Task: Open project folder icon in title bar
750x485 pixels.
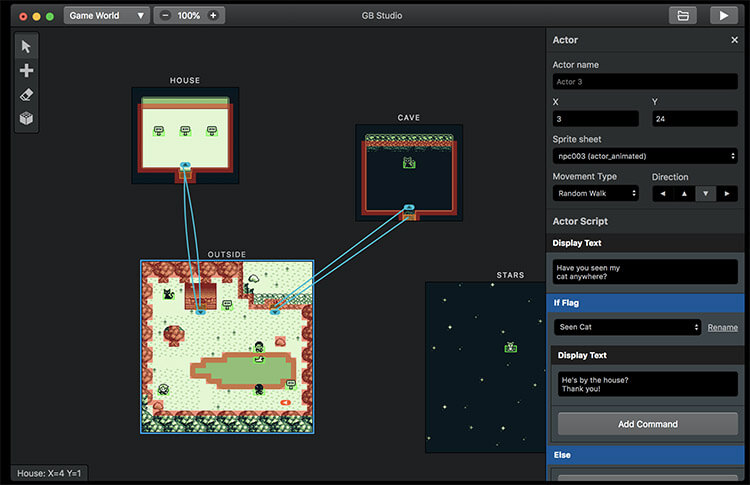Action: coord(683,15)
